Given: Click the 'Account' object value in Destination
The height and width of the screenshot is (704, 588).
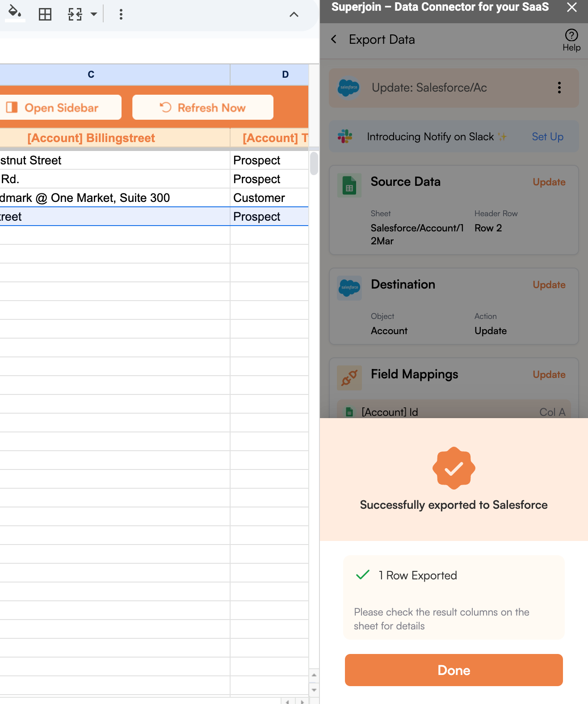Looking at the screenshot, I should [389, 331].
